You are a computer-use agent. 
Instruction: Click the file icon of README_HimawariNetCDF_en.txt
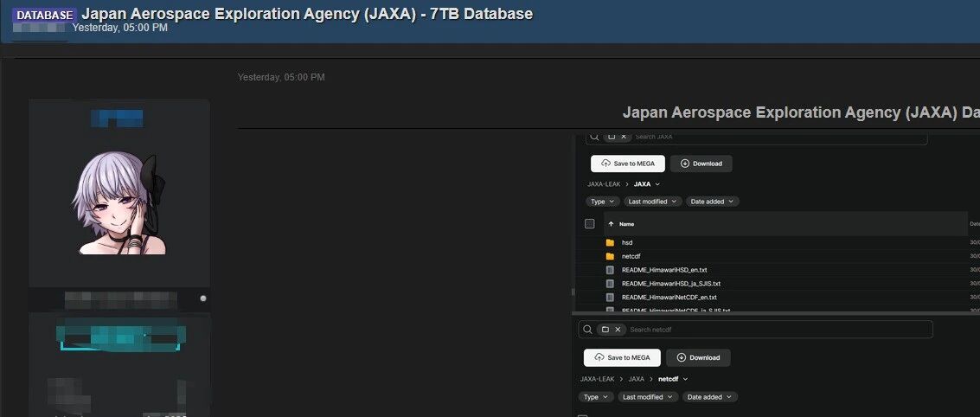610,298
